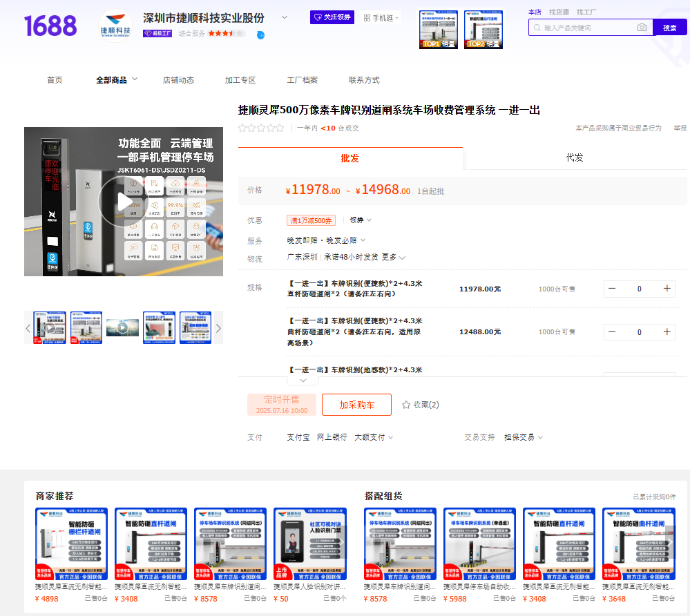Viewport: 690px width, 616px height.
Task: Select the fifth gallery thumbnail
Action: (195, 328)
